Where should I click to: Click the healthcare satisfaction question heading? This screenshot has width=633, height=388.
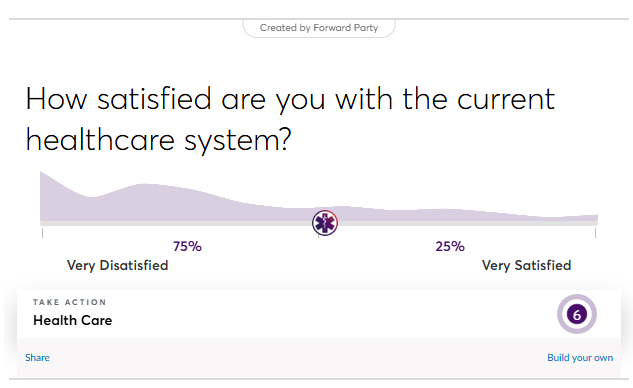pos(290,119)
